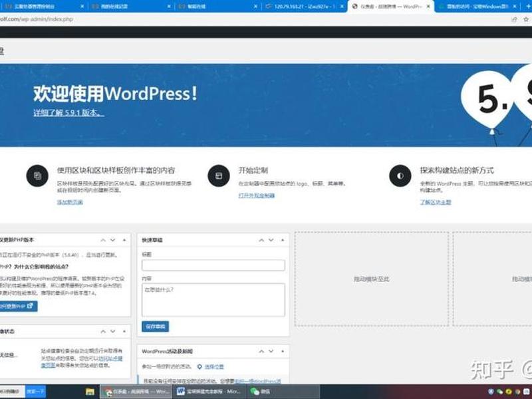This screenshot has height=399, width=532.
Task: Open the learn more about 5.9.1 link
Action: pos(68,112)
